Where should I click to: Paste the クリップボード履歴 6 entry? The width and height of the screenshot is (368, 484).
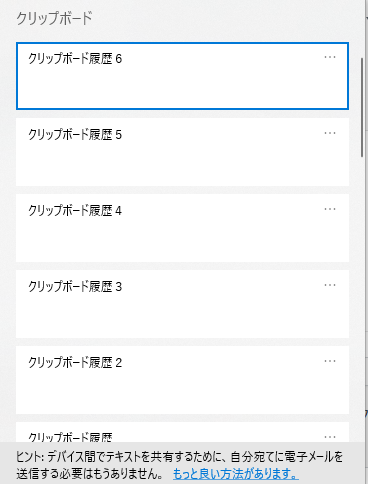182,76
